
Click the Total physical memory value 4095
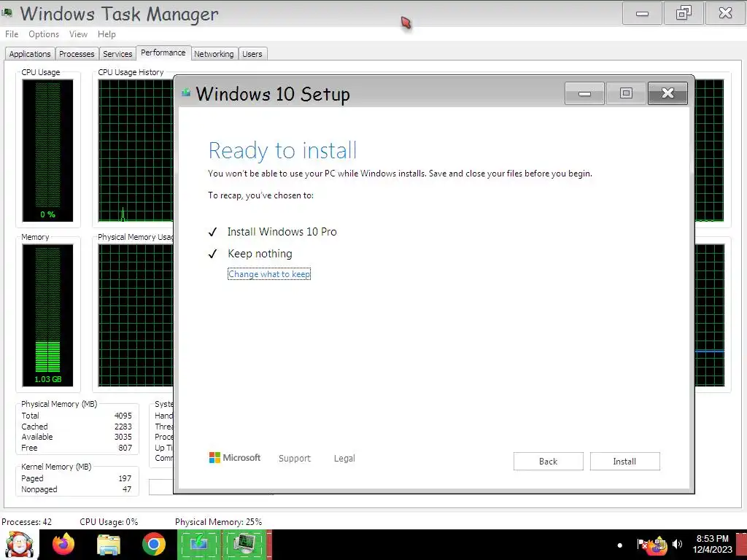(123, 416)
